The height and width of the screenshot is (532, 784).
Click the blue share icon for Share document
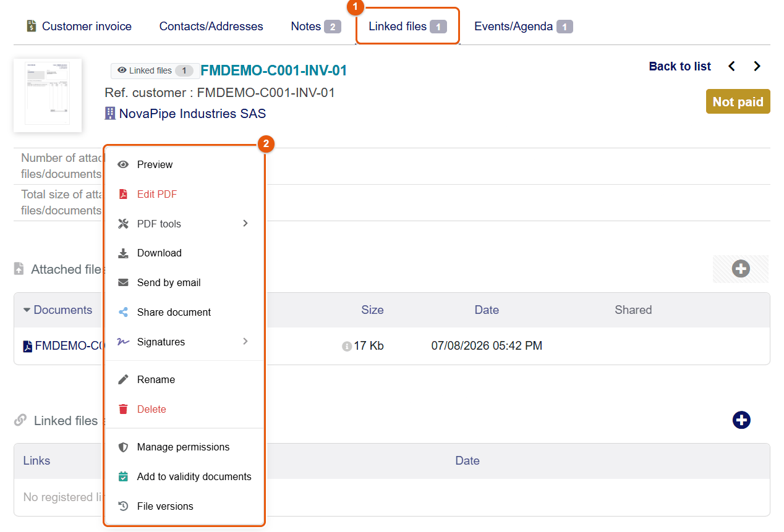click(123, 312)
